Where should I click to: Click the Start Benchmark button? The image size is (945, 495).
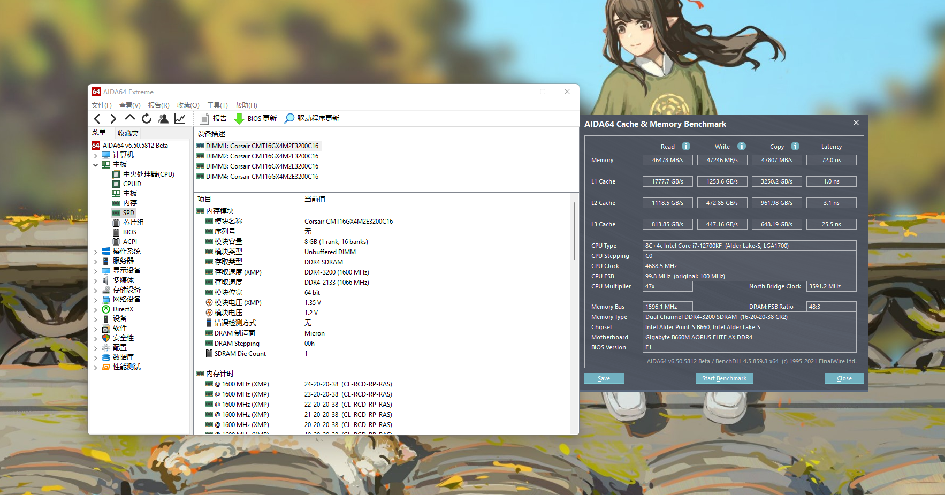click(722, 379)
